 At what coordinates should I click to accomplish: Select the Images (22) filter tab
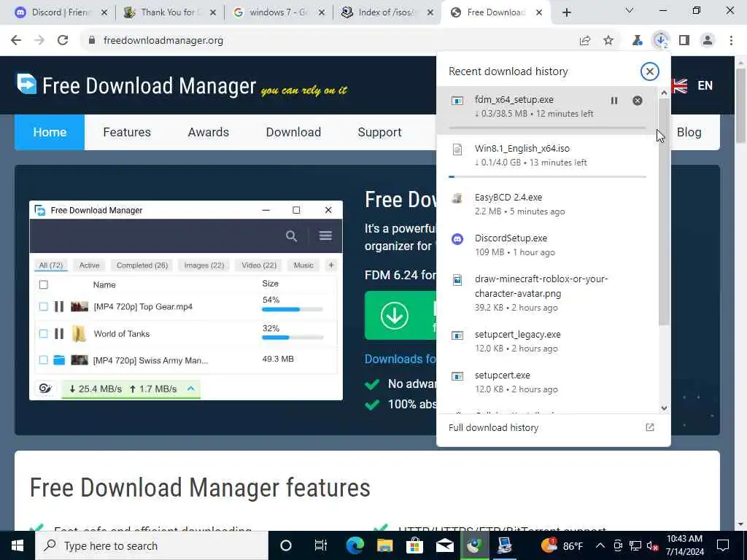click(x=204, y=265)
